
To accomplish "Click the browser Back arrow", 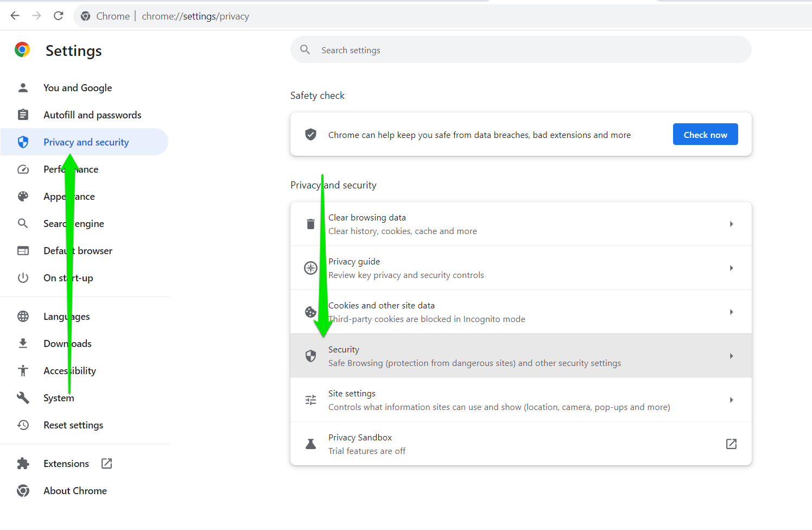I will pos(15,16).
